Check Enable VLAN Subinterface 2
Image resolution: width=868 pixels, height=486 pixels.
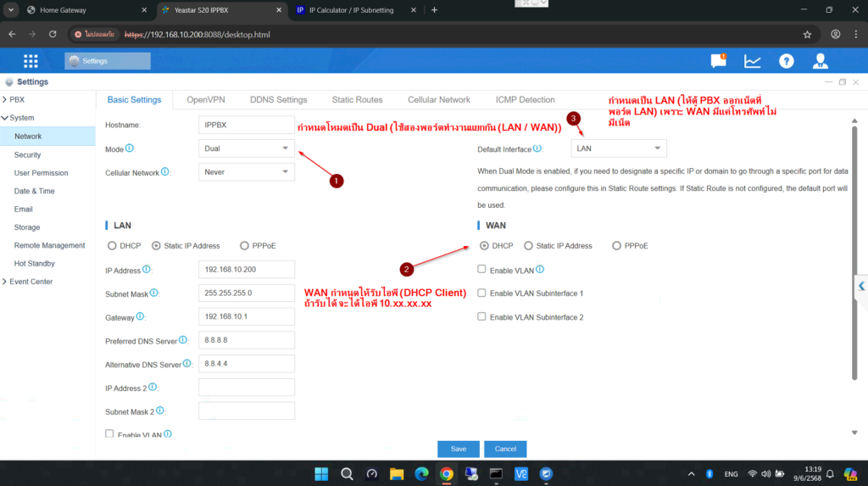(x=481, y=316)
